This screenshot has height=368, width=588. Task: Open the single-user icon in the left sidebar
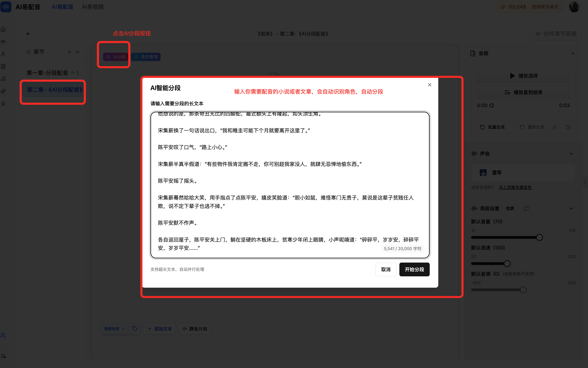[x=3, y=54]
